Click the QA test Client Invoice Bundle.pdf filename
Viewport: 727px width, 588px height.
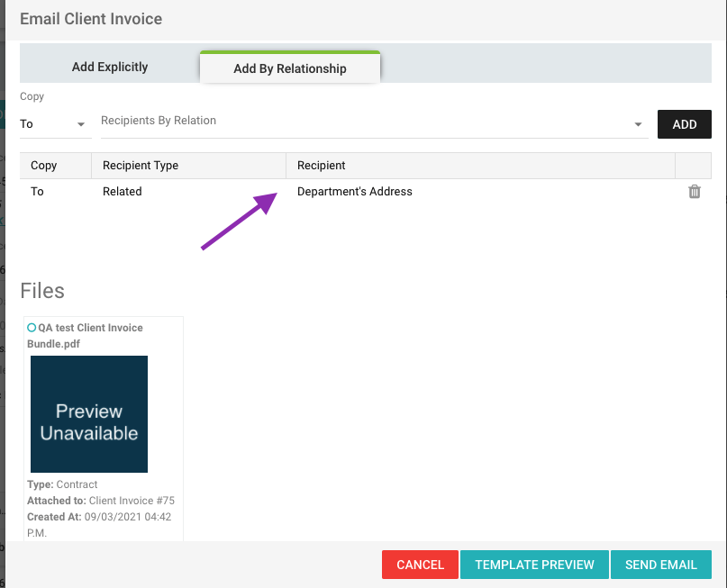tap(90, 335)
